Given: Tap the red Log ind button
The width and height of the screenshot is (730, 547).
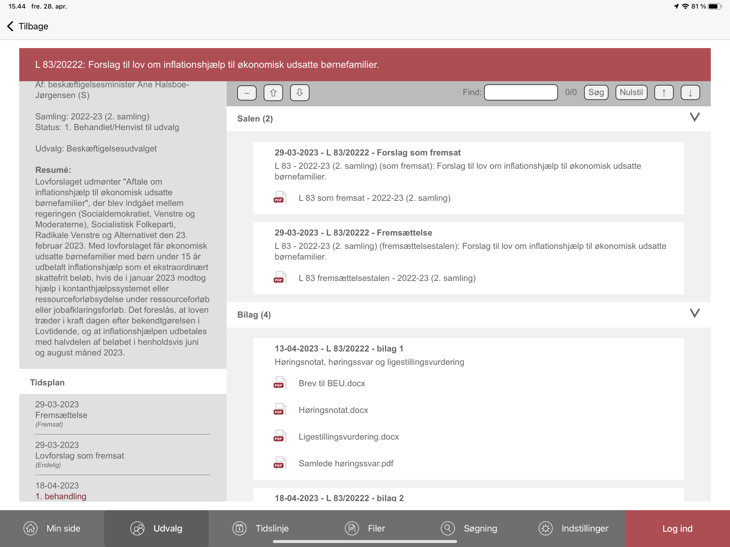Looking at the screenshot, I should click(x=677, y=528).
